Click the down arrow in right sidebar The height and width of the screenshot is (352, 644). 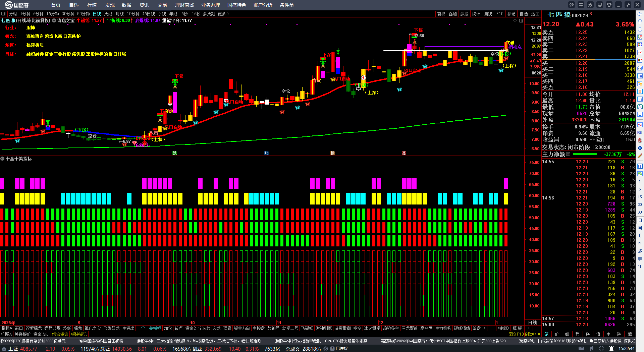(x=640, y=30)
